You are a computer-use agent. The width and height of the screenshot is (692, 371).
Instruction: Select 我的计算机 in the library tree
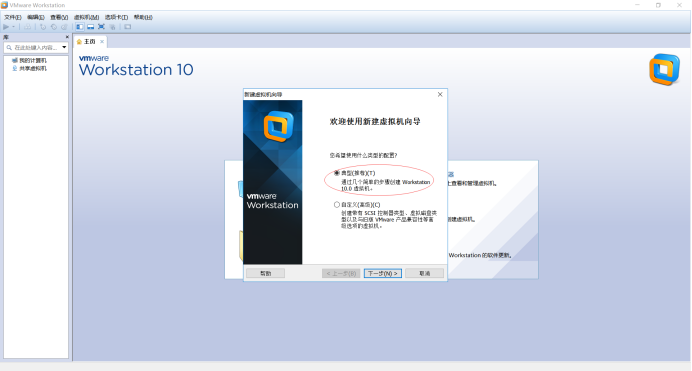[33, 60]
